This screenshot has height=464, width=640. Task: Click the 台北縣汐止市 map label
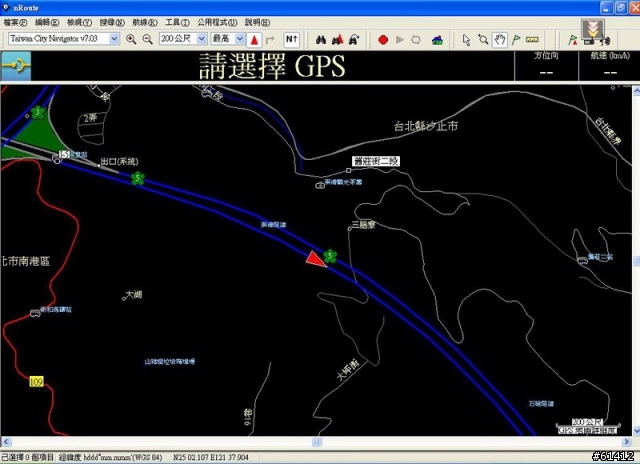[x=425, y=126]
